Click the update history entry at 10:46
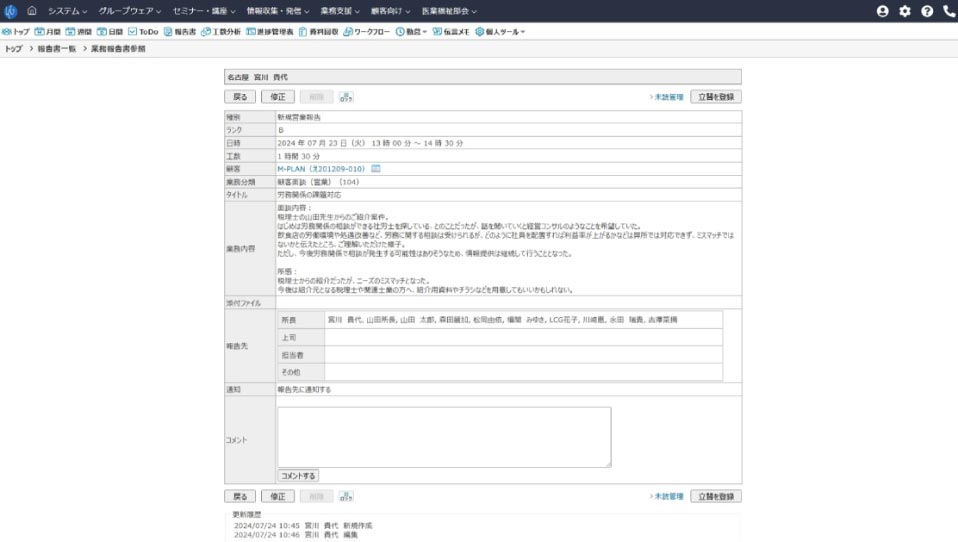 pos(296,535)
